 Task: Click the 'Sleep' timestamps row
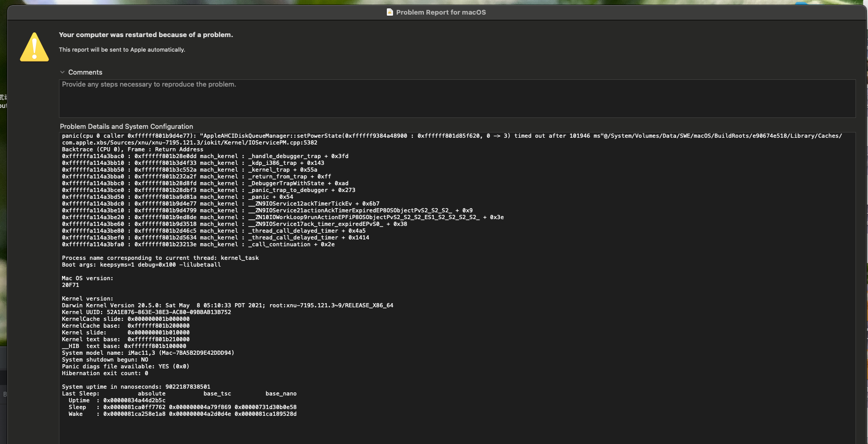tap(182, 407)
